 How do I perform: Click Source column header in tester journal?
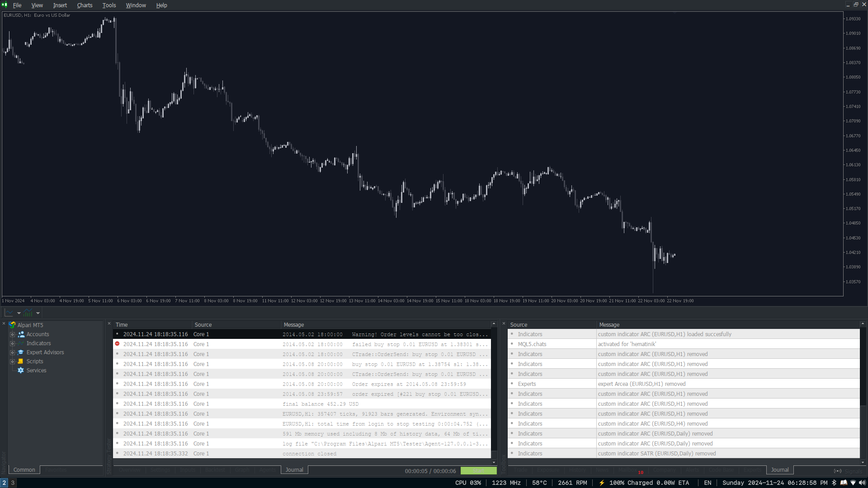point(237,325)
